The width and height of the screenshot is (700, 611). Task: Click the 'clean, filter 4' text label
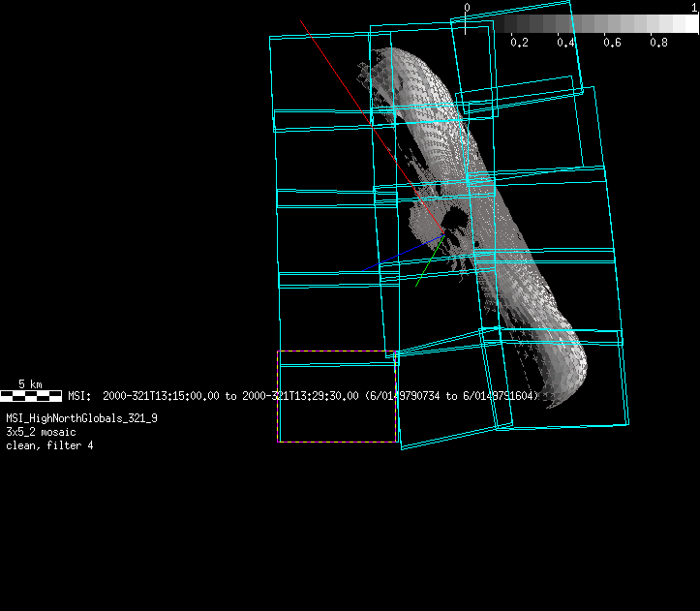pos(49,445)
